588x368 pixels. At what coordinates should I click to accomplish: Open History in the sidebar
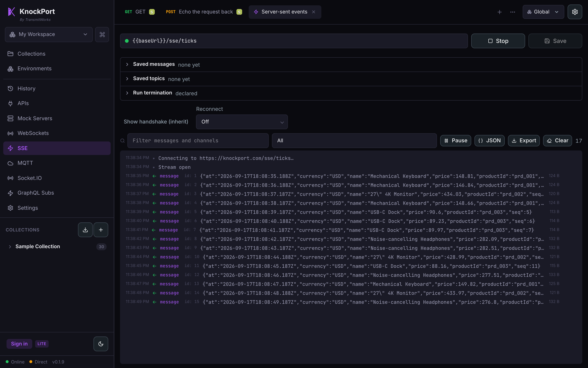click(57, 89)
